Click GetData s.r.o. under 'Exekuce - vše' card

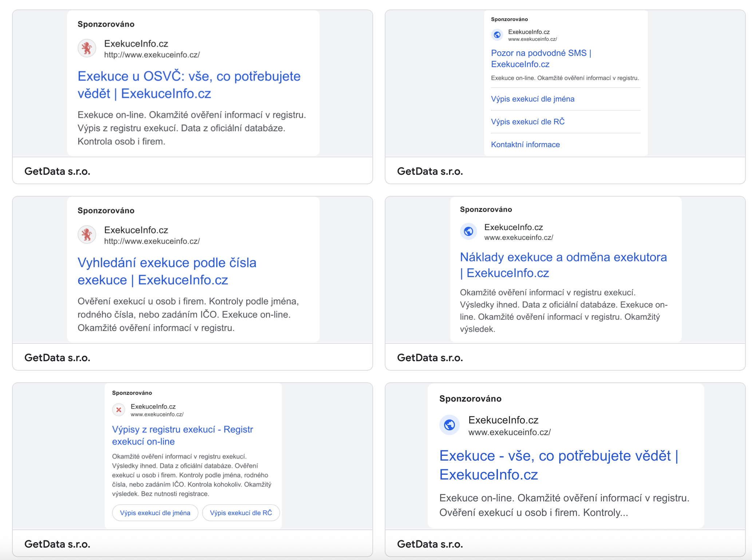tap(430, 544)
